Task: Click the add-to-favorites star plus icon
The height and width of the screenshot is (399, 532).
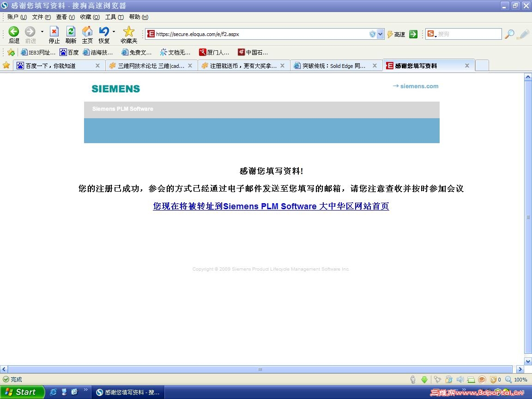Action: 11,52
